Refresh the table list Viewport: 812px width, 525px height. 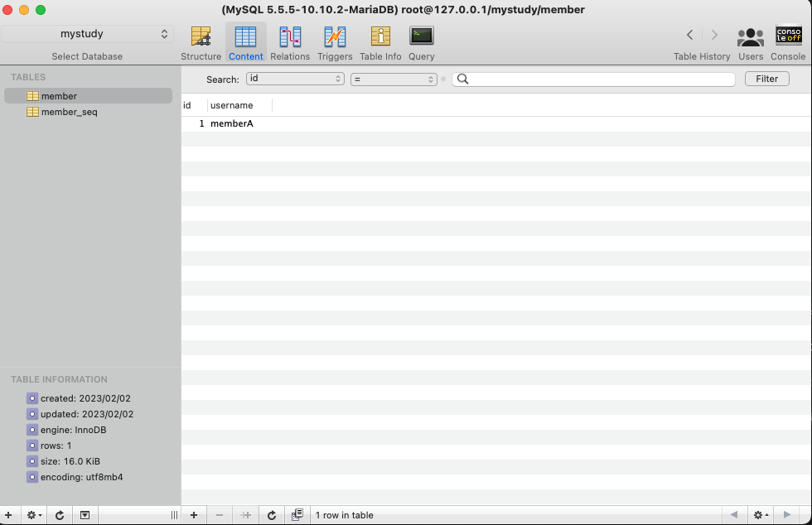click(x=60, y=515)
